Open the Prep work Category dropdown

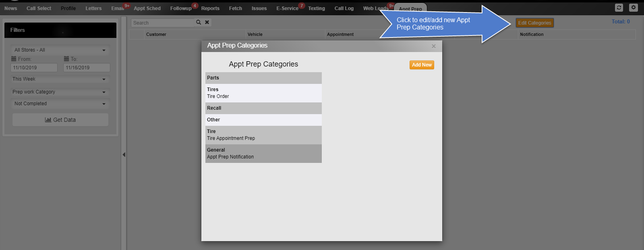(x=60, y=92)
